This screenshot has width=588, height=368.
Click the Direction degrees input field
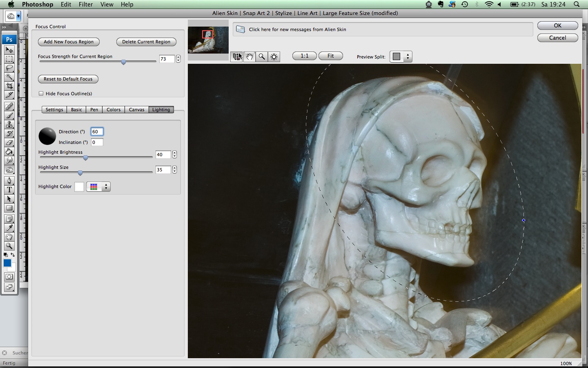[97, 132]
